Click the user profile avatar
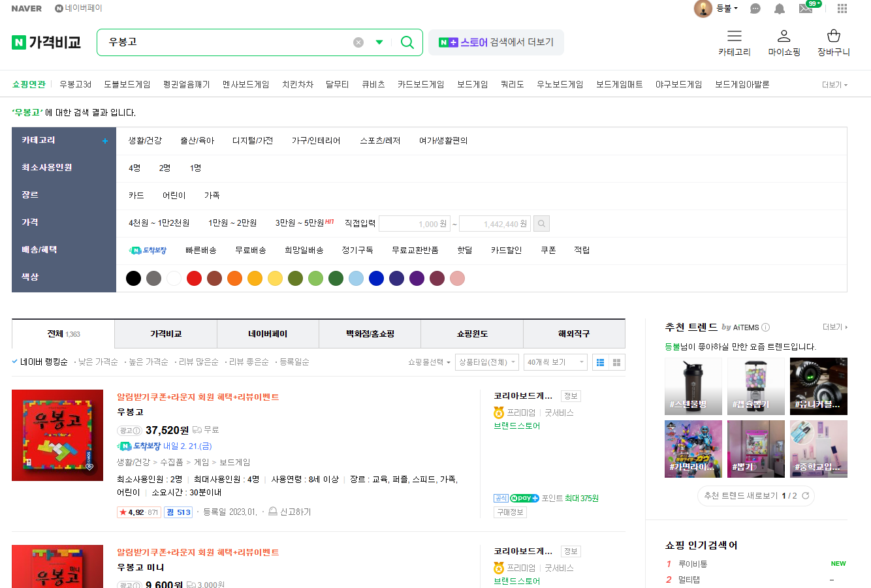 [x=703, y=8]
